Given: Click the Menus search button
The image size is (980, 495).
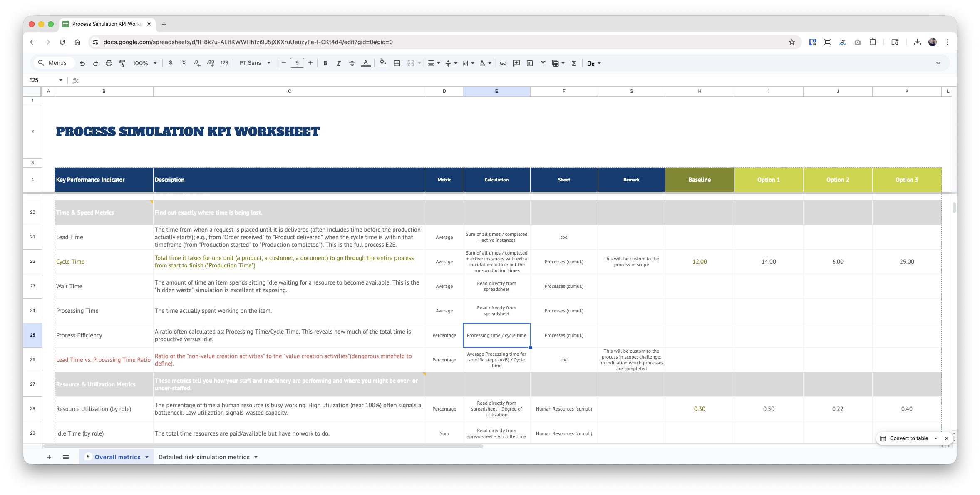Looking at the screenshot, I should (x=53, y=63).
